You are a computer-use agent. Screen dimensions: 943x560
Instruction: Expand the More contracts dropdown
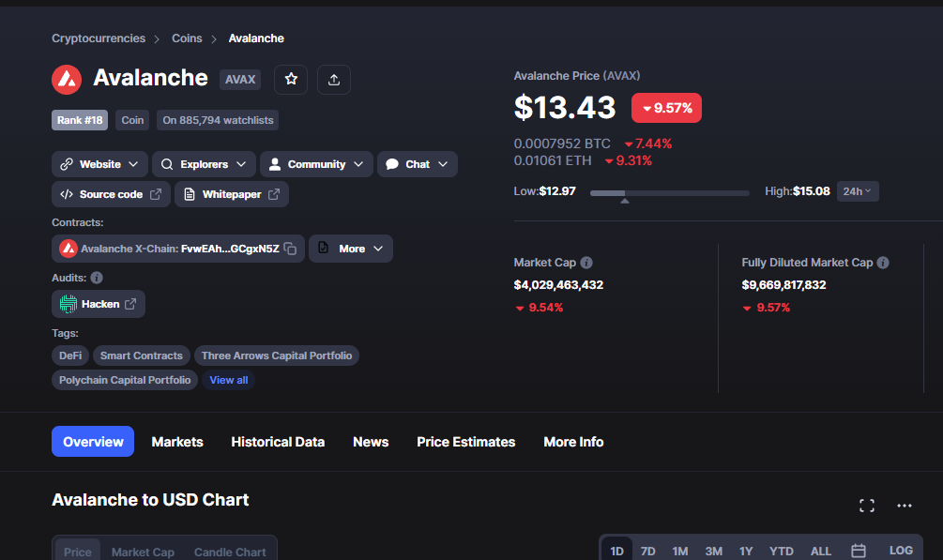pyautogui.click(x=351, y=249)
